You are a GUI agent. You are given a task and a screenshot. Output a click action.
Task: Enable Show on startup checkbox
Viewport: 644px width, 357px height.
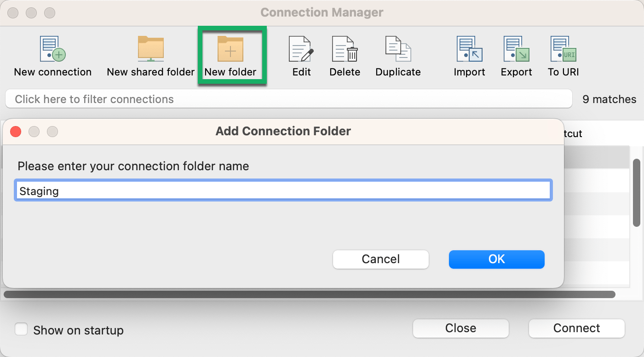click(21, 330)
